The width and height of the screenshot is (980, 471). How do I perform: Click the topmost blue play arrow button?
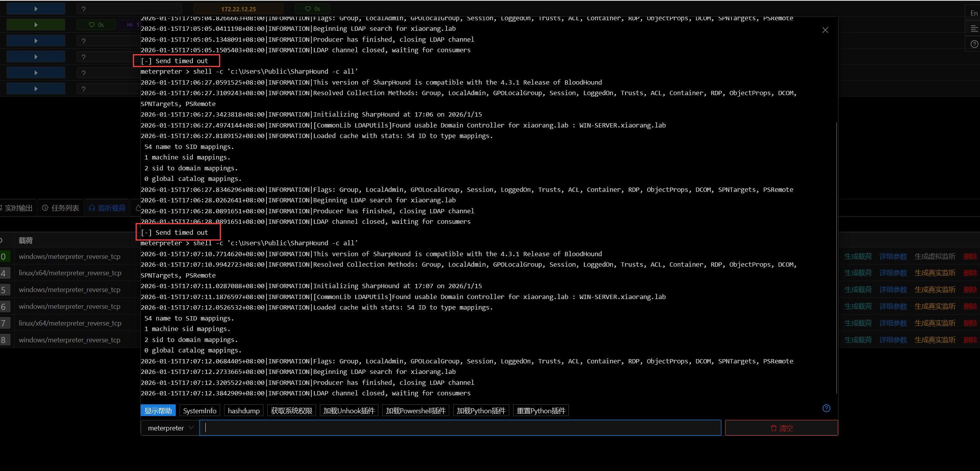point(36,9)
